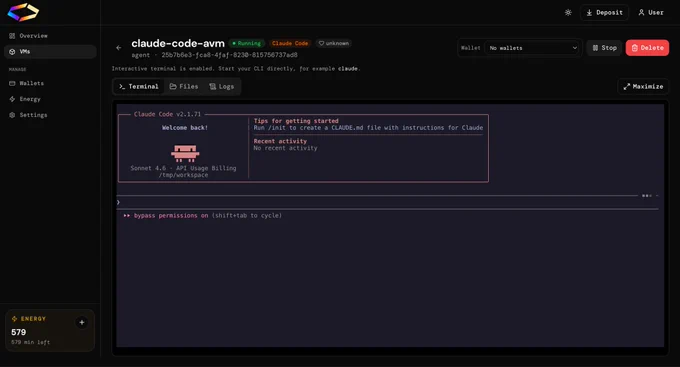Click the energy bolt icon in Energy card

[14, 319]
